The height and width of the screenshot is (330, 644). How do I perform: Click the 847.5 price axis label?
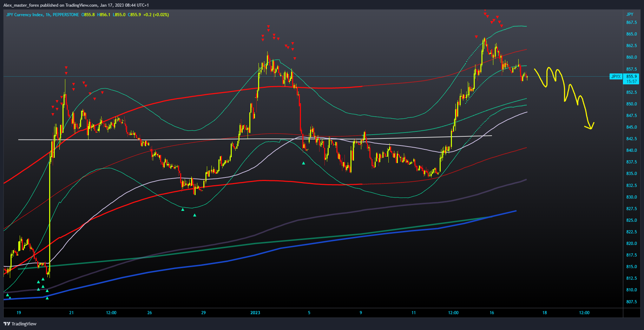[x=631, y=116]
